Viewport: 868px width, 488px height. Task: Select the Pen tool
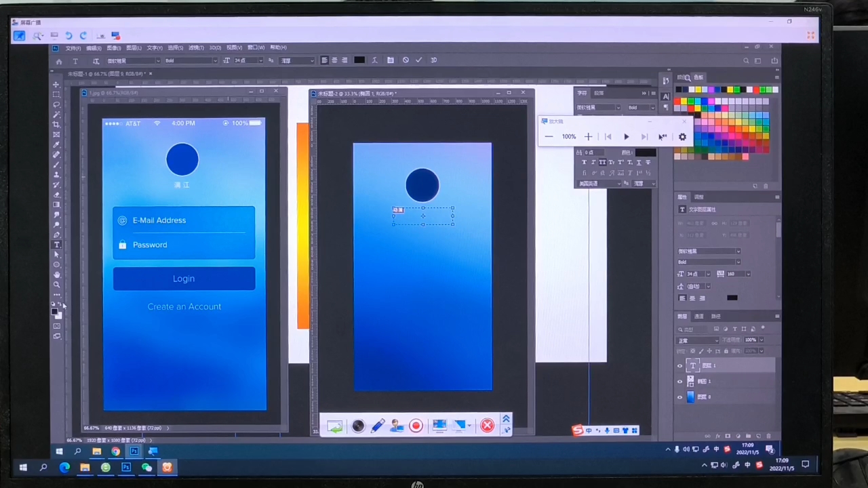pos(56,235)
